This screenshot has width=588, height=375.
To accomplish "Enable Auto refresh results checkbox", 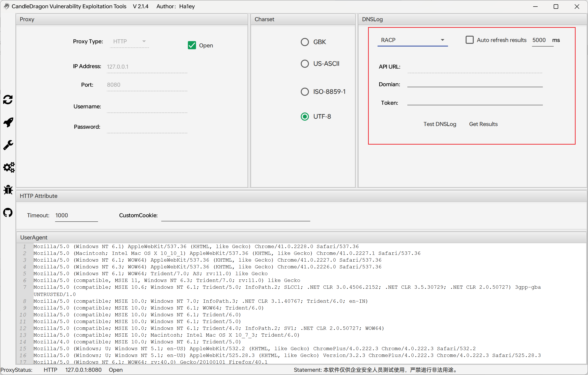I will tap(469, 40).
